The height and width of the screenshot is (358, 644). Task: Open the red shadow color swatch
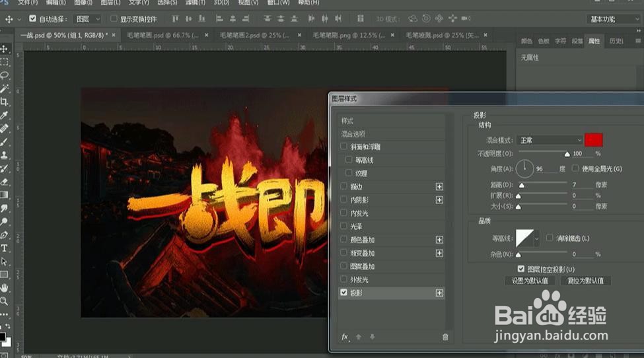point(594,140)
